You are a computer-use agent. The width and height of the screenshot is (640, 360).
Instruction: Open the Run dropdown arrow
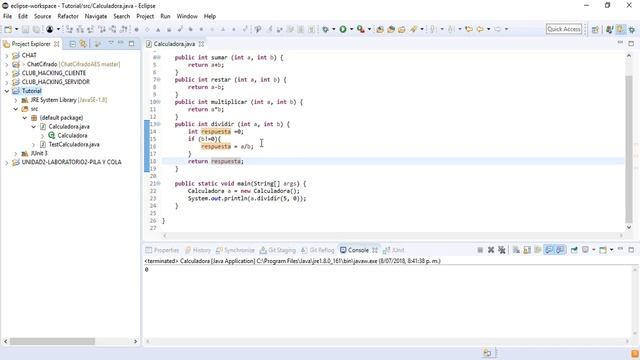tap(351, 29)
